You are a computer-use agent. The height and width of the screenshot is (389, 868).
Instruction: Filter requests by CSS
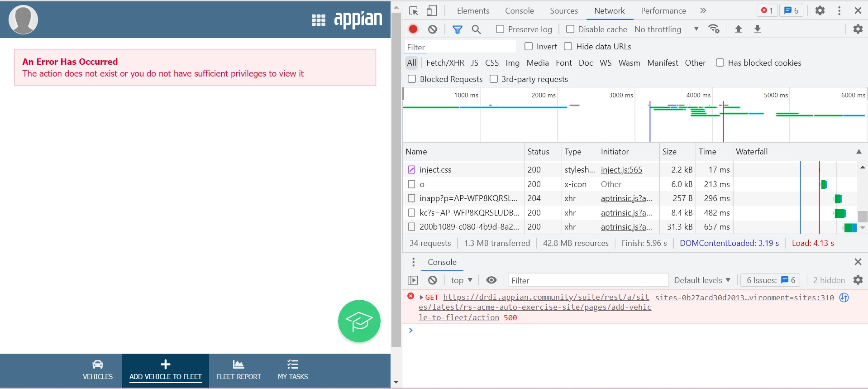point(492,63)
